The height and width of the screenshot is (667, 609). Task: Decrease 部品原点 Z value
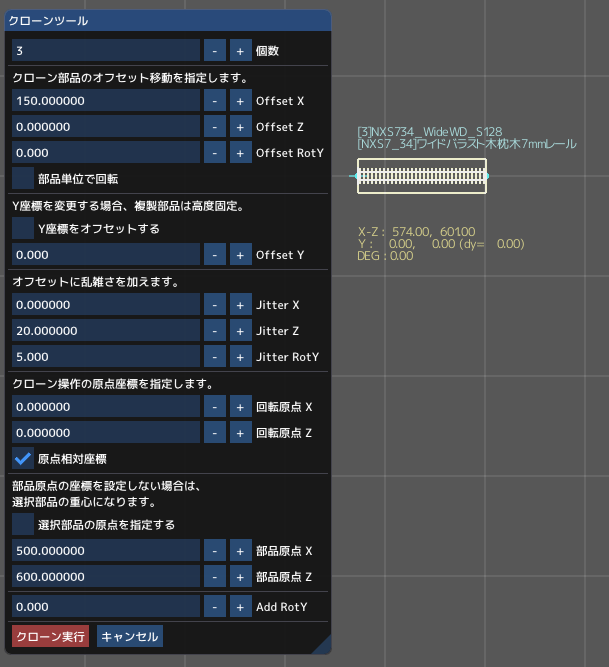215,577
